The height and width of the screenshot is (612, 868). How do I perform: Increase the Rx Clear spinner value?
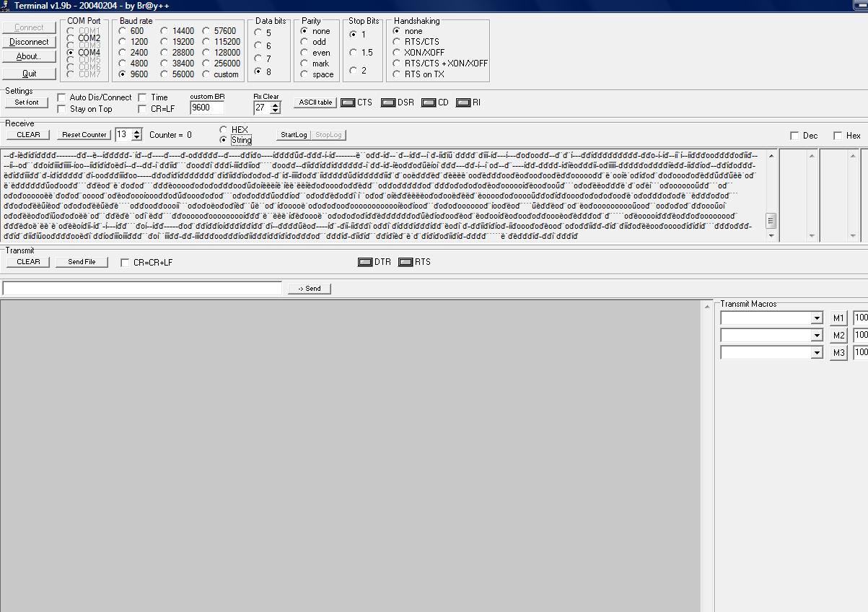pyautogui.click(x=275, y=105)
